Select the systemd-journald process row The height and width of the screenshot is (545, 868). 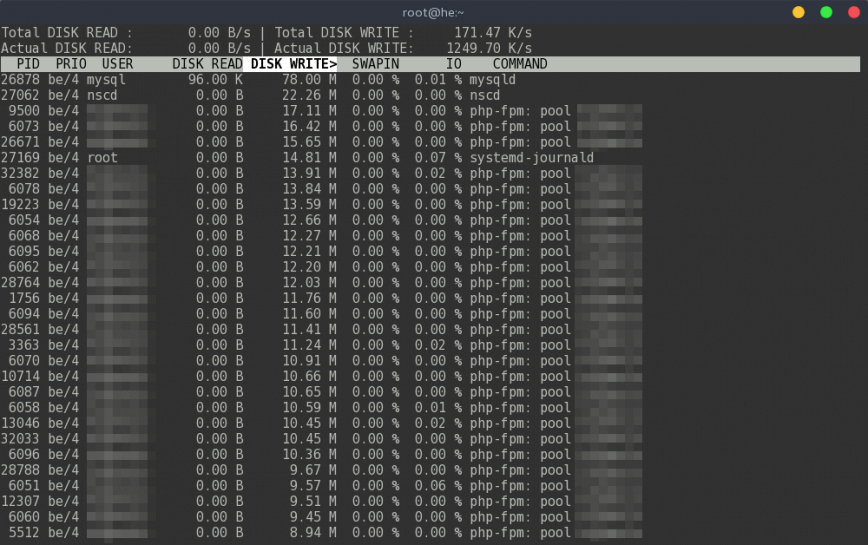[430, 158]
